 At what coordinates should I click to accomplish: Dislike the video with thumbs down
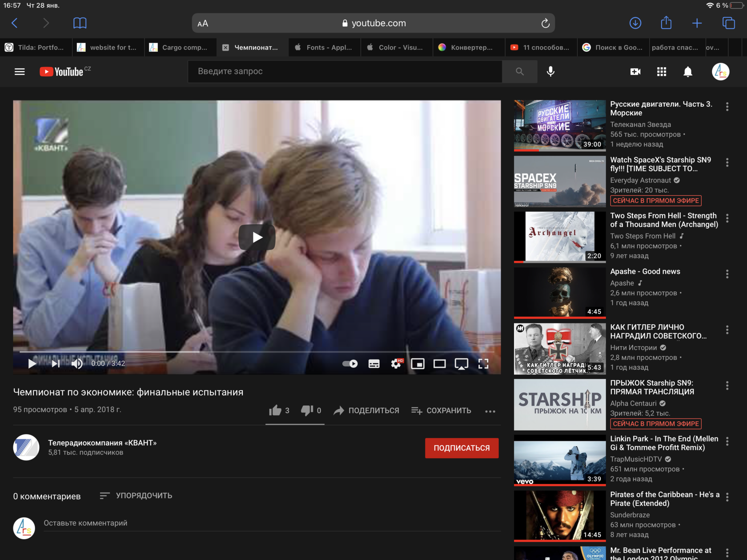click(x=307, y=410)
